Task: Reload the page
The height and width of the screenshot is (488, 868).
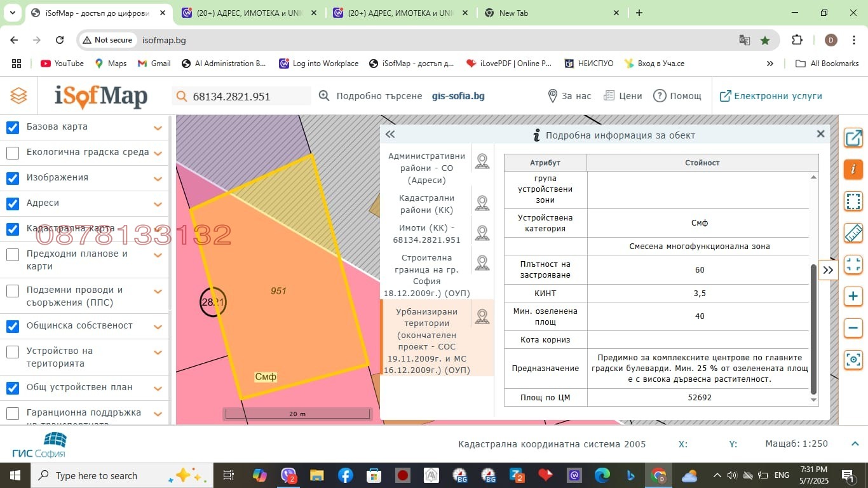Action: coord(60,40)
